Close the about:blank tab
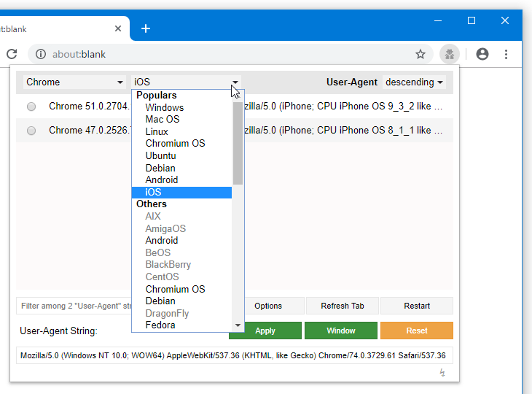Viewport: 532px width, 394px height. click(118, 28)
